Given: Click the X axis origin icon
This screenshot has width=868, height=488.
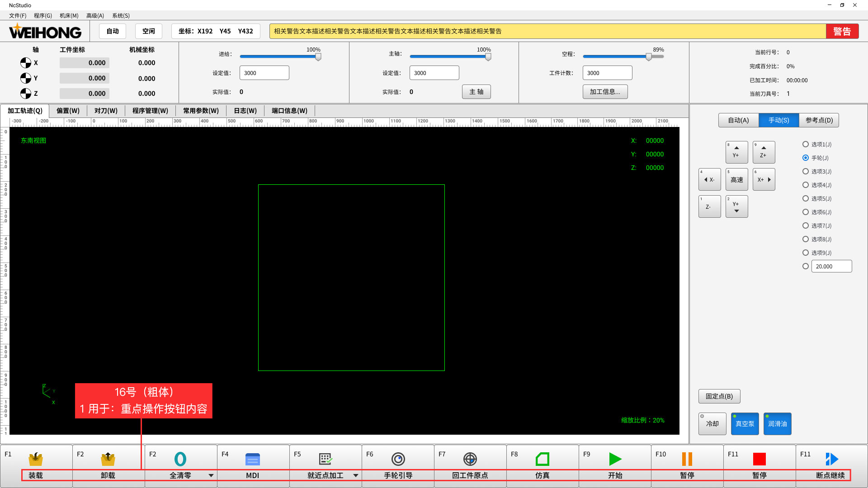Looking at the screenshot, I should pyautogui.click(x=26, y=63).
